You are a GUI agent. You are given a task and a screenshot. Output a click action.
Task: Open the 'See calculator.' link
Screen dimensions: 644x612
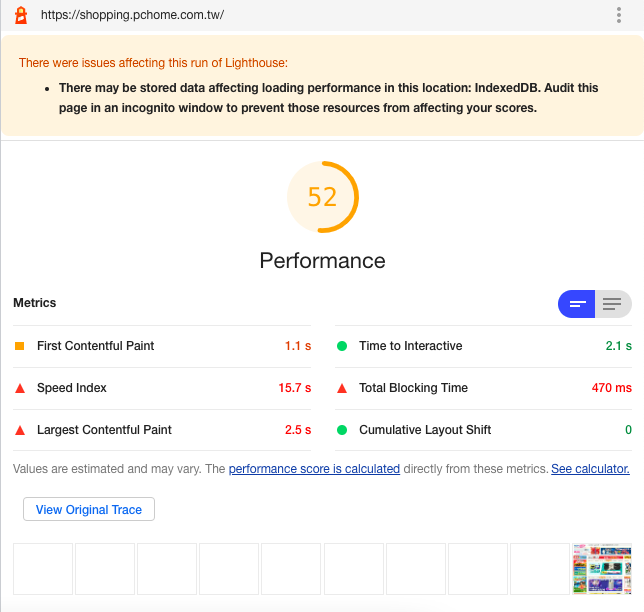click(590, 469)
